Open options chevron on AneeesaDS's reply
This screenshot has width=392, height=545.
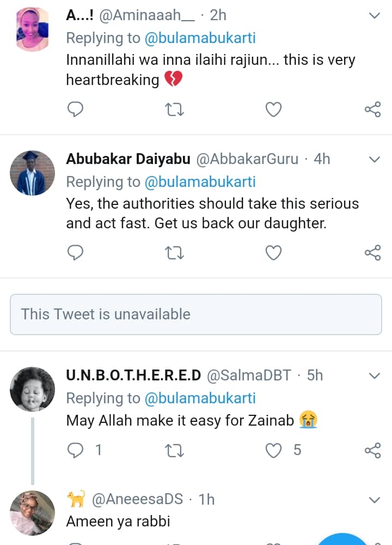tap(375, 500)
